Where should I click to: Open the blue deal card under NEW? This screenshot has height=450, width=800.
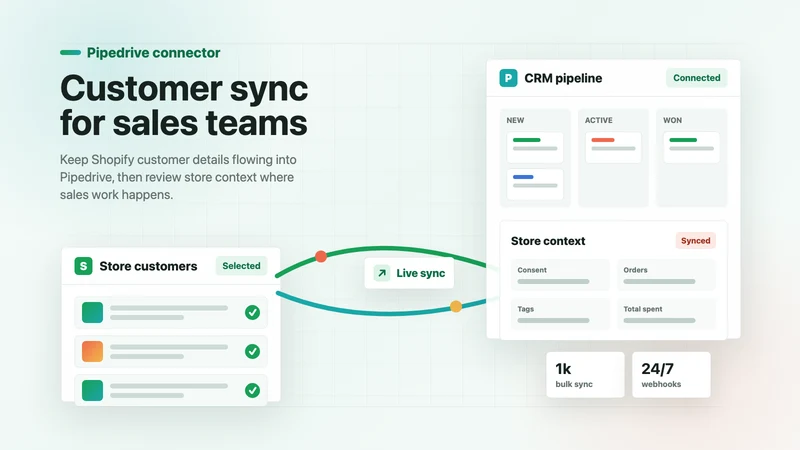535,184
